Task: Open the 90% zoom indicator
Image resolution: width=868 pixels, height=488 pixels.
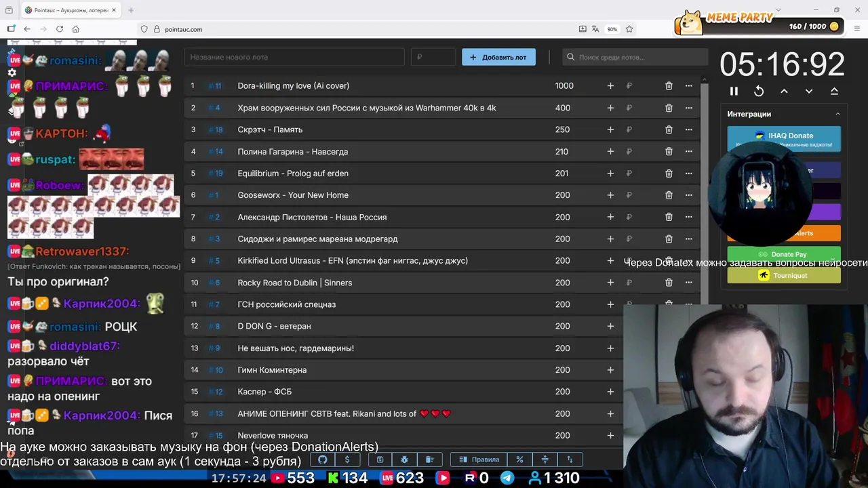Action: (x=612, y=29)
